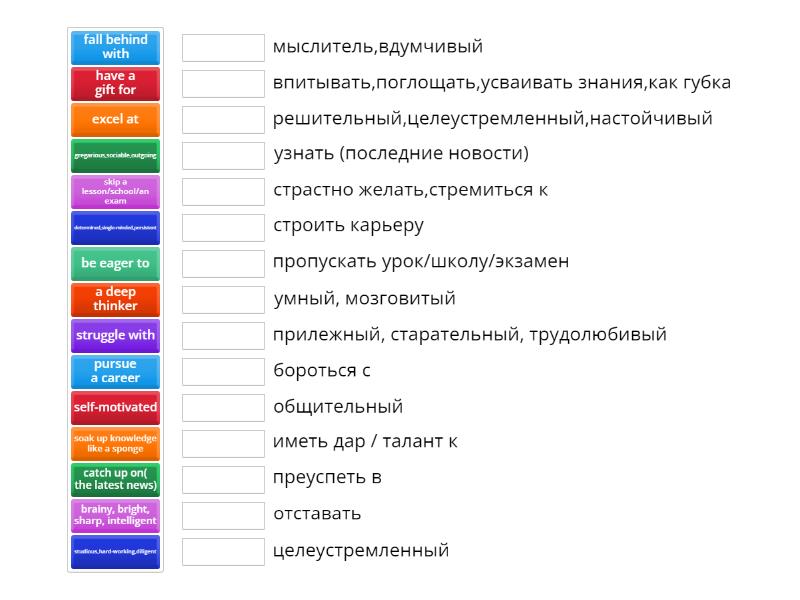Select the 'struggle with' tile

click(x=115, y=336)
